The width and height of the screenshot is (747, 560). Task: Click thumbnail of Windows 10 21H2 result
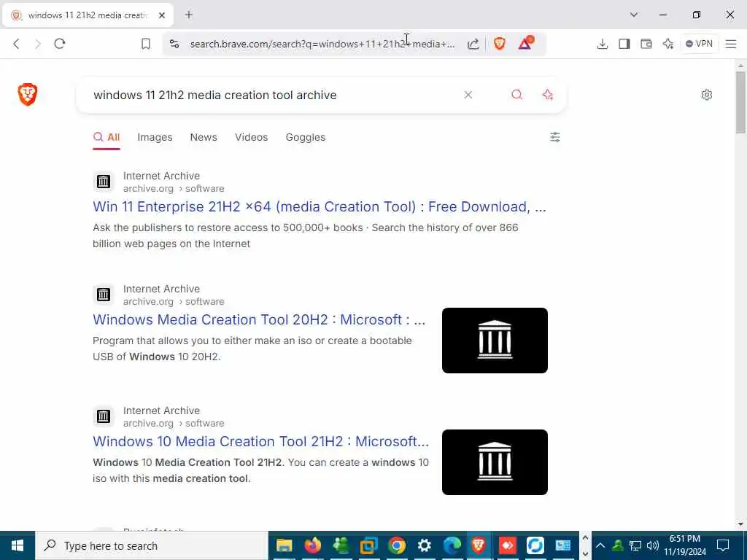point(495,462)
